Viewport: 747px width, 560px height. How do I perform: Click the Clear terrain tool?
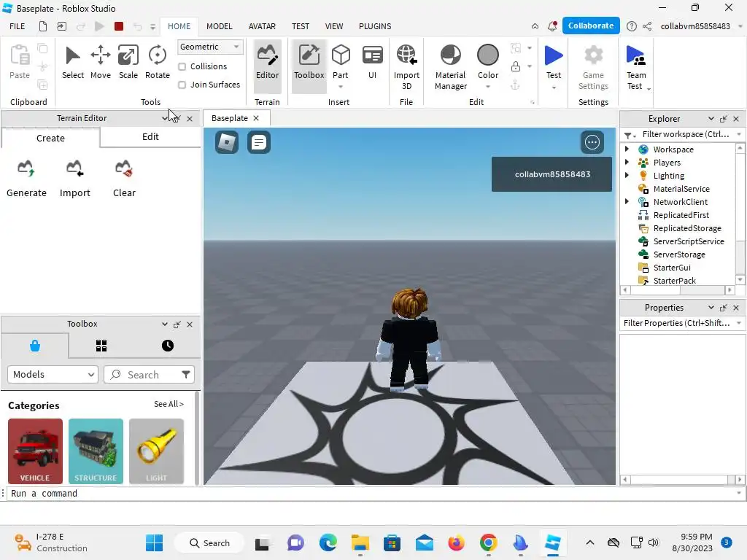pos(124,179)
